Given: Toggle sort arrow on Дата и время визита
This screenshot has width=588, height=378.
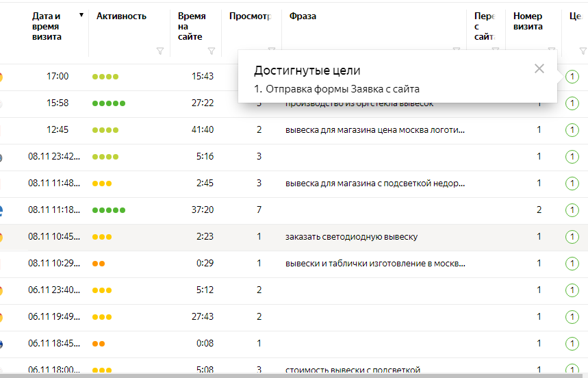Looking at the screenshot, I should (81, 15).
